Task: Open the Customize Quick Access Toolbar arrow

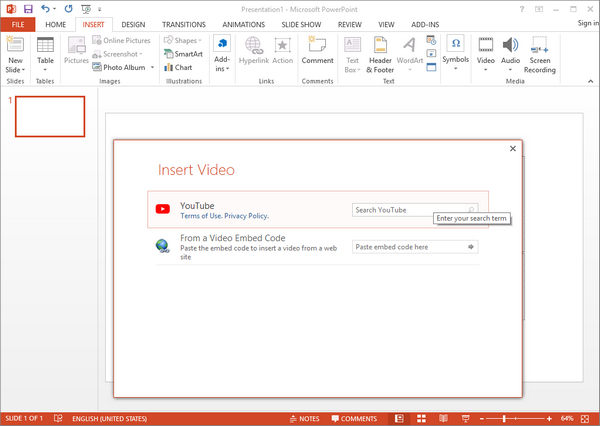Action: coord(99,9)
